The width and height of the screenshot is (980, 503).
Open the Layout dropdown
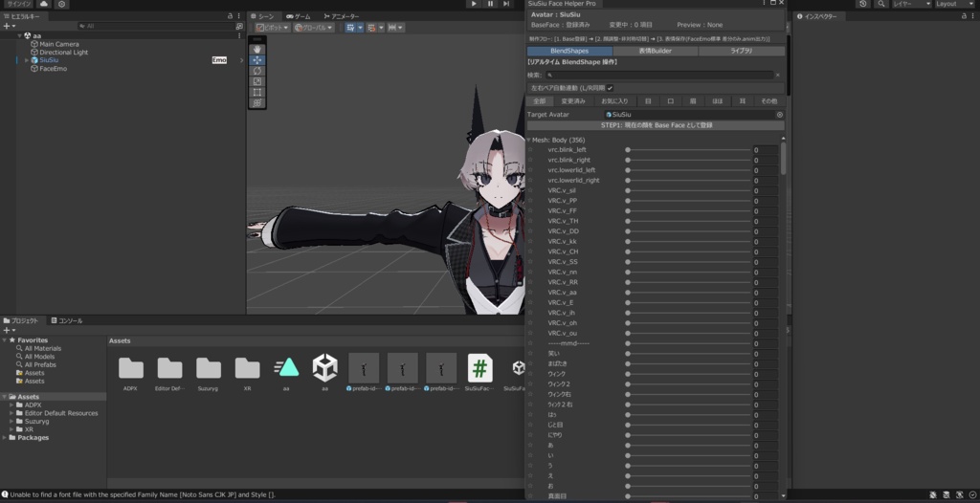pyautogui.click(x=954, y=4)
